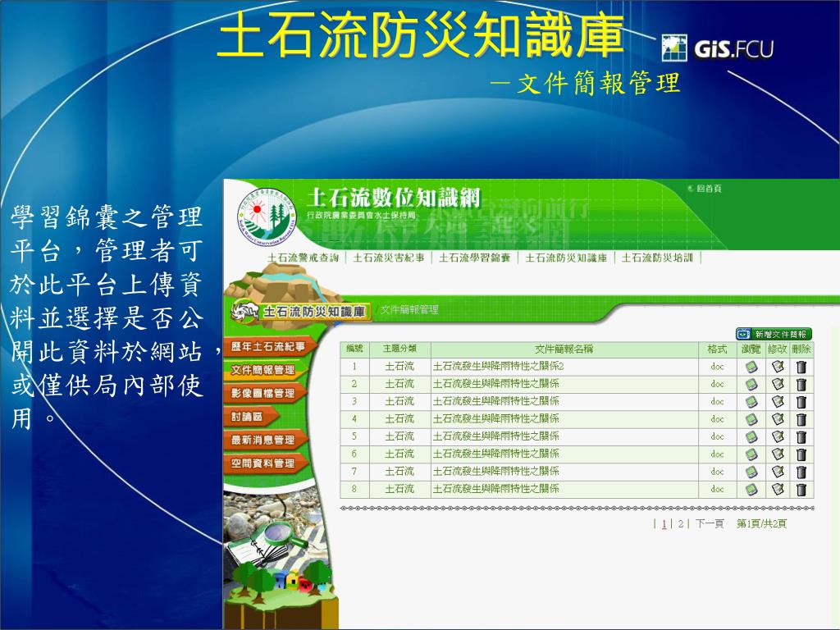840x630 pixels.
Task: Open the 土石流災害紀事 menu item
Action: coord(388,258)
